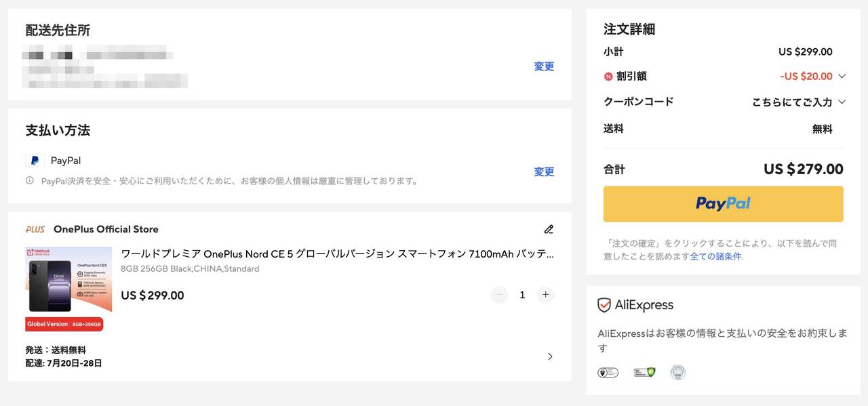Click the red discount badge icon next to 割引額

coord(608,77)
